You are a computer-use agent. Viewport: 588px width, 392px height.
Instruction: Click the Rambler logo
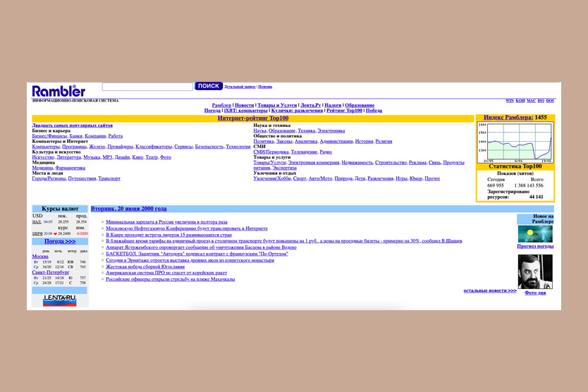coord(59,90)
